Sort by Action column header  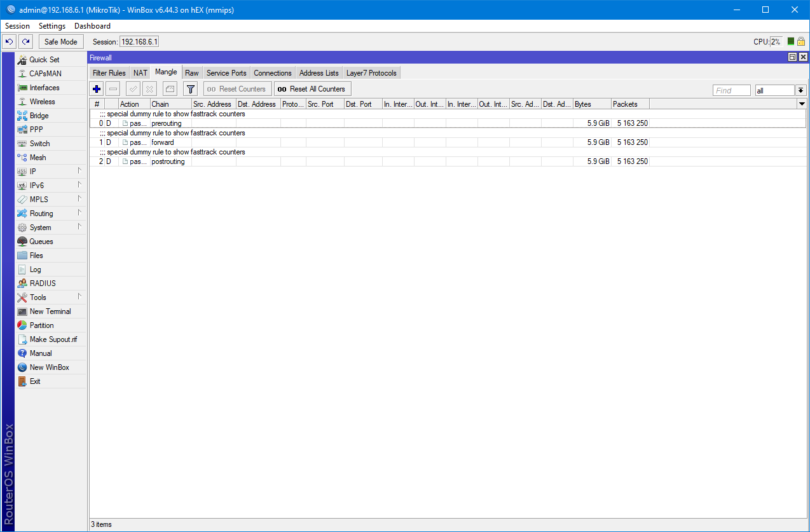tap(134, 104)
